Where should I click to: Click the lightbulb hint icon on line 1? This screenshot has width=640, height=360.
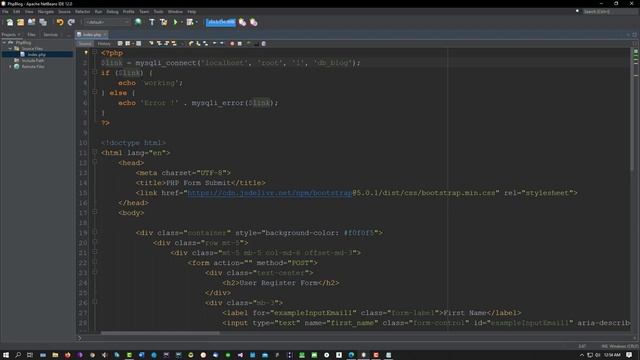point(86,53)
